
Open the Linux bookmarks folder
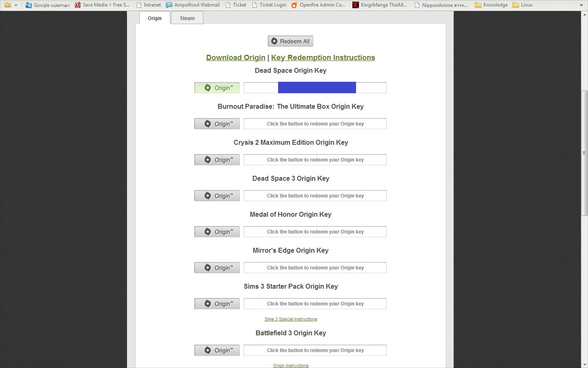tap(523, 5)
